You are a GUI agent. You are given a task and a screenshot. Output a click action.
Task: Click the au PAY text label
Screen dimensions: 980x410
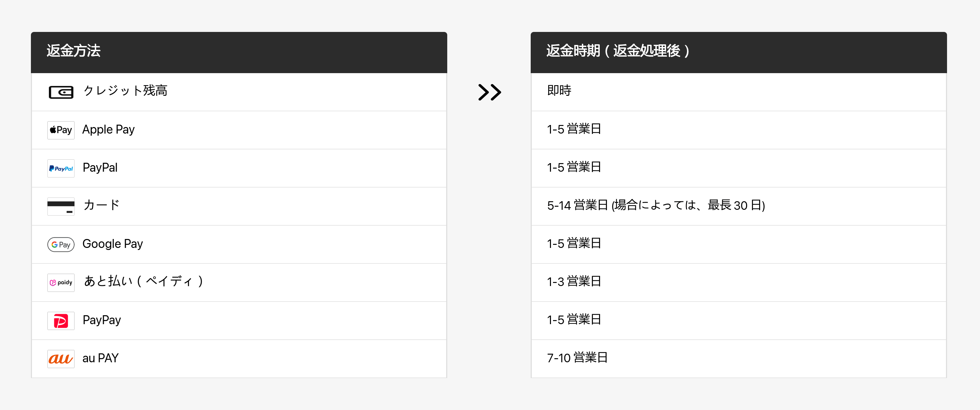pyautogui.click(x=100, y=358)
